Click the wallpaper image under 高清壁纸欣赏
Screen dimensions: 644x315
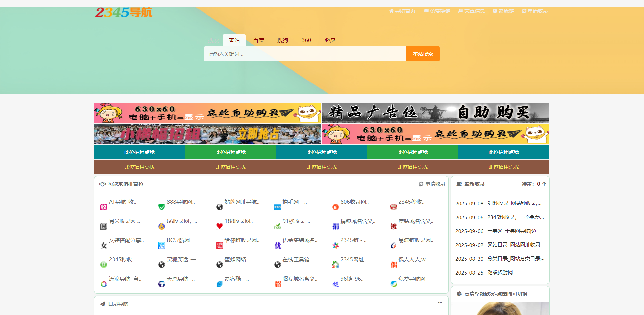(500, 309)
